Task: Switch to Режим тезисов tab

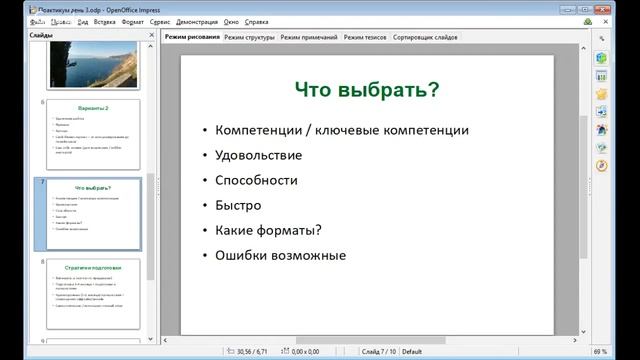Action: [x=365, y=37]
